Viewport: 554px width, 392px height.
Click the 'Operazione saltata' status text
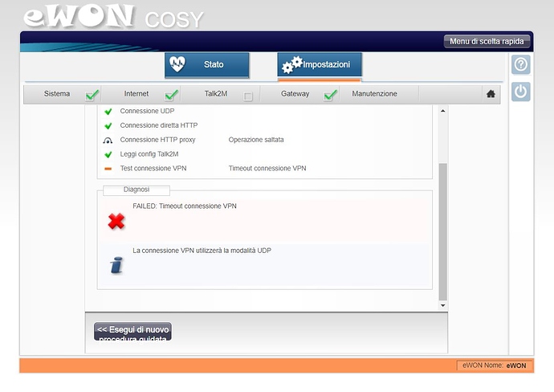[x=256, y=140]
